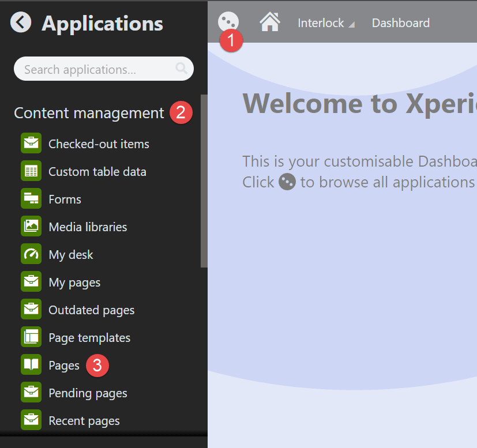This screenshot has width=477, height=448.
Task: Click the Media libraries picture icon
Action: pyautogui.click(x=31, y=226)
